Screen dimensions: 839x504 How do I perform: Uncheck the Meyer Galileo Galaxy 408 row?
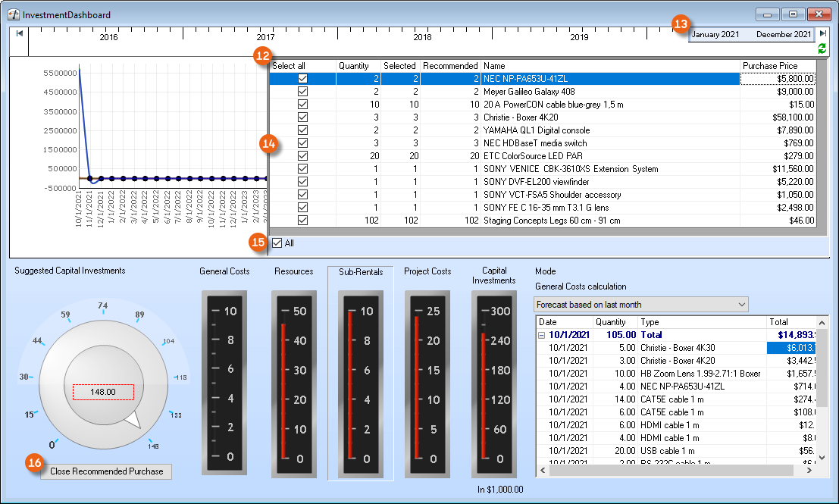[x=303, y=92]
